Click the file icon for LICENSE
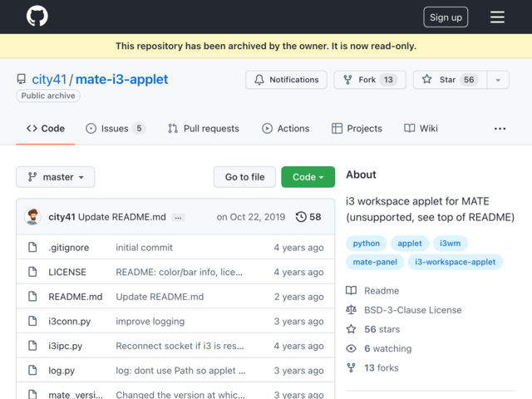This screenshot has height=399, width=532. (32, 272)
